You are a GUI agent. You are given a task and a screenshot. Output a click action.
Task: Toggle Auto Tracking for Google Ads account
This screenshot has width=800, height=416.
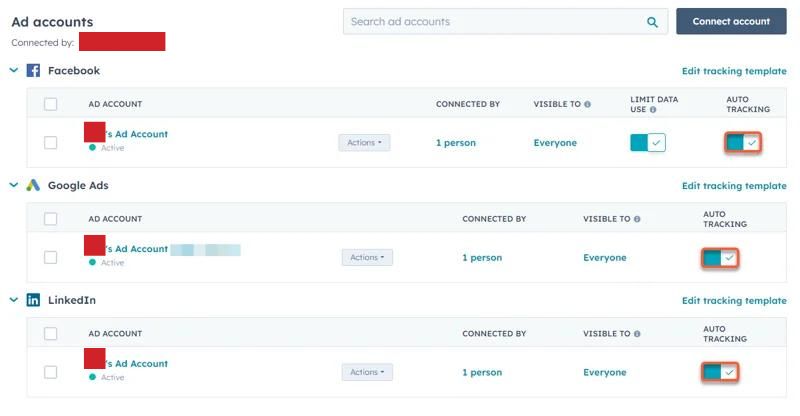[720, 258]
